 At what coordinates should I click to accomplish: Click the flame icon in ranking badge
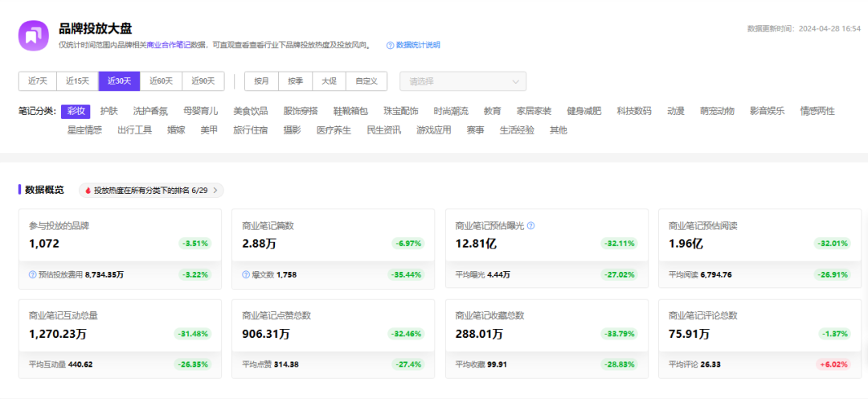88,190
